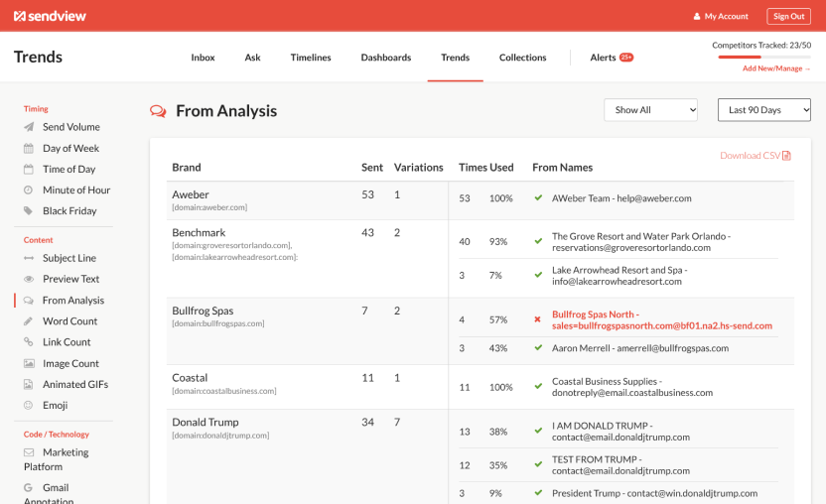Click the Marketing Platform envelope icon

click(x=29, y=452)
